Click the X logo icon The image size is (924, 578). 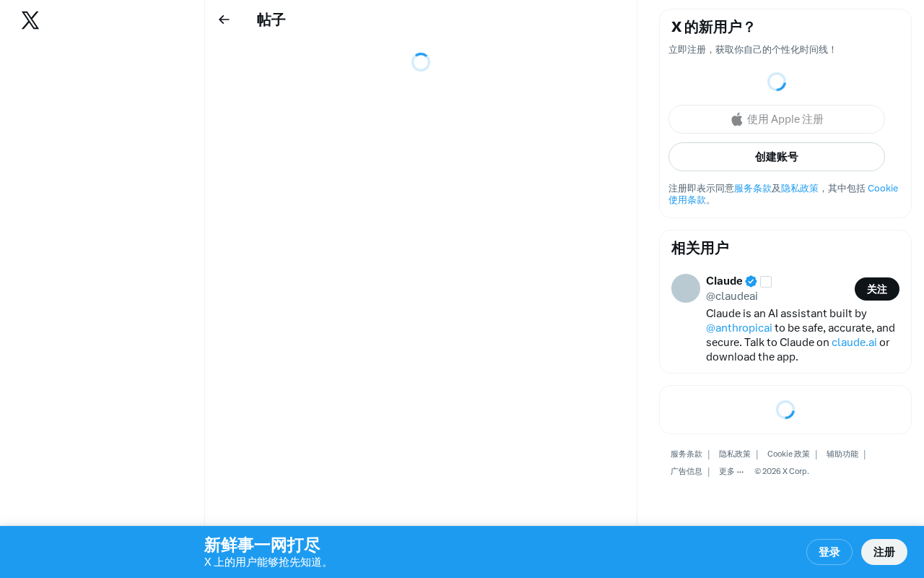point(30,20)
